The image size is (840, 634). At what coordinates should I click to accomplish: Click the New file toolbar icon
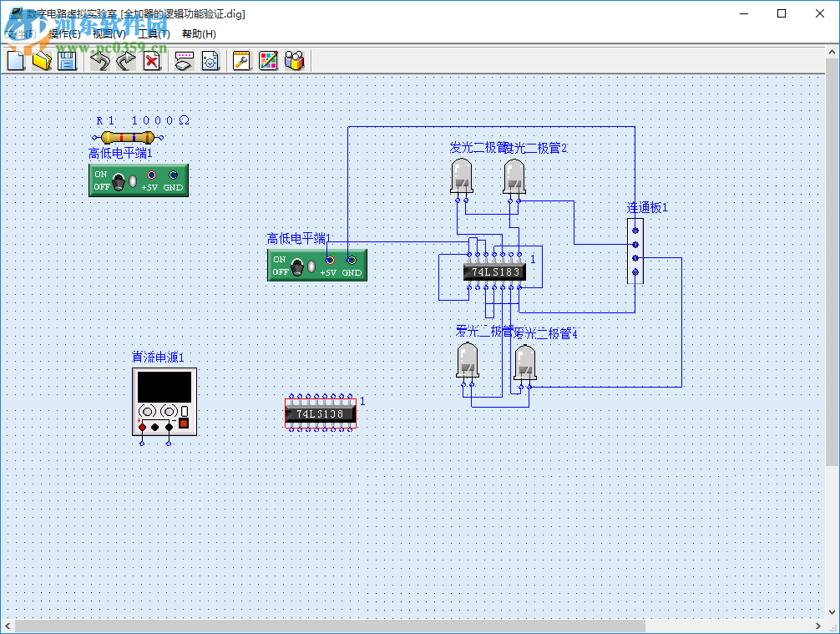point(16,60)
